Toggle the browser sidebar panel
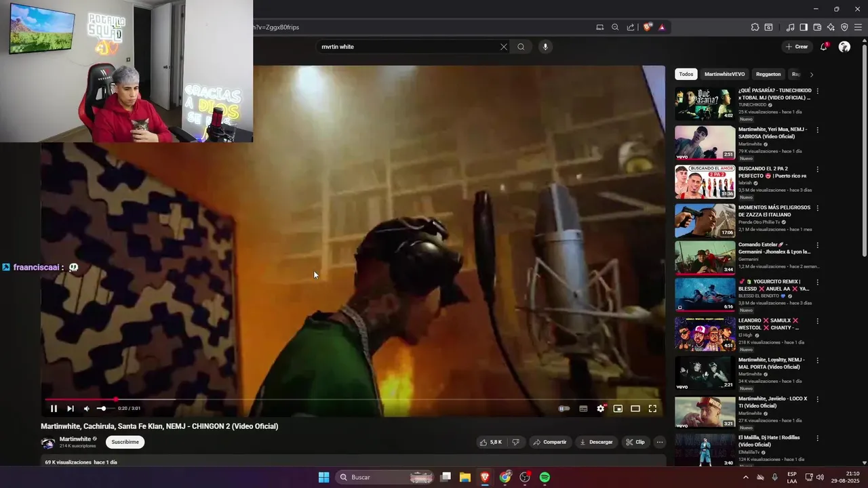Image resolution: width=868 pixels, height=488 pixels. (804, 27)
